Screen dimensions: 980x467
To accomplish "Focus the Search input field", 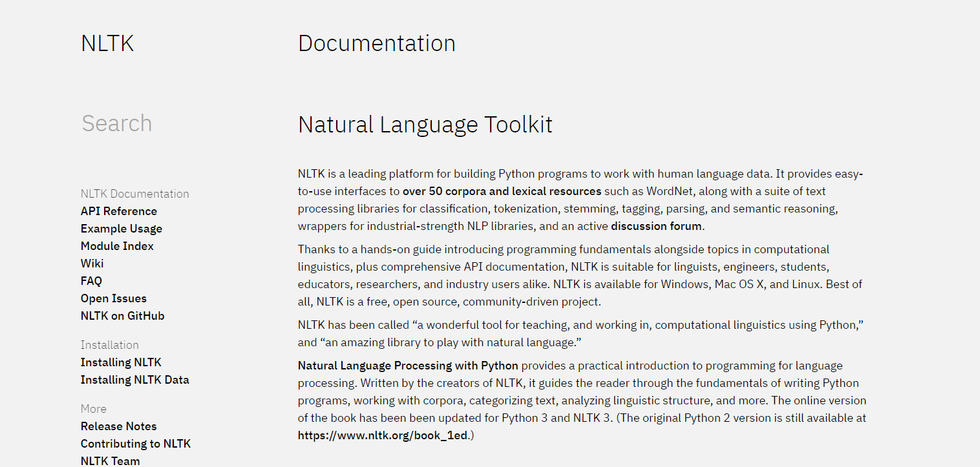I will click(x=116, y=123).
